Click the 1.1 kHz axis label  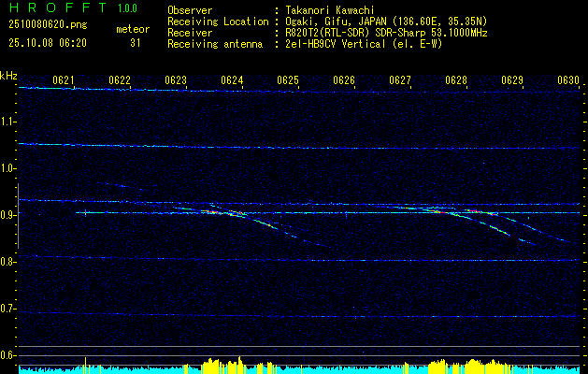pos(7,122)
